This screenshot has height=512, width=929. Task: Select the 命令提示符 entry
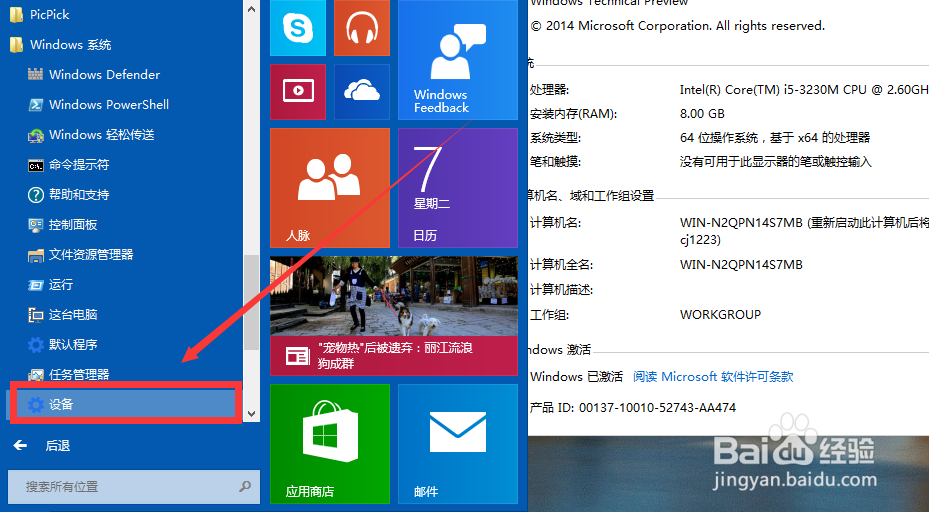[79, 165]
